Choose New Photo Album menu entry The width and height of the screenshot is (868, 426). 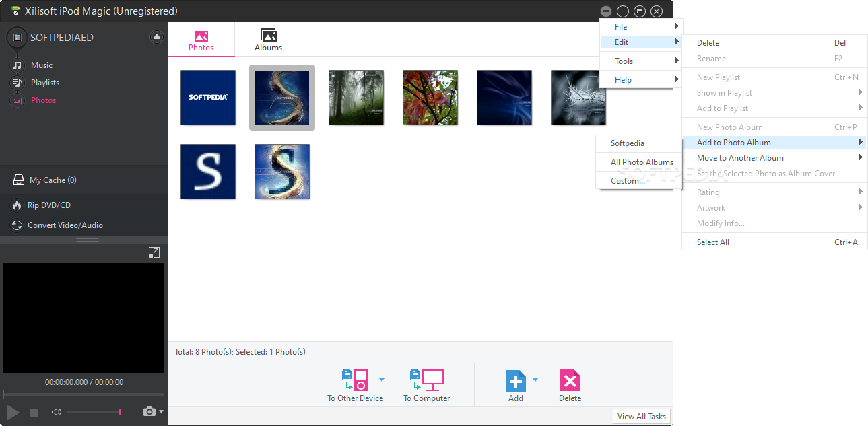click(x=774, y=127)
